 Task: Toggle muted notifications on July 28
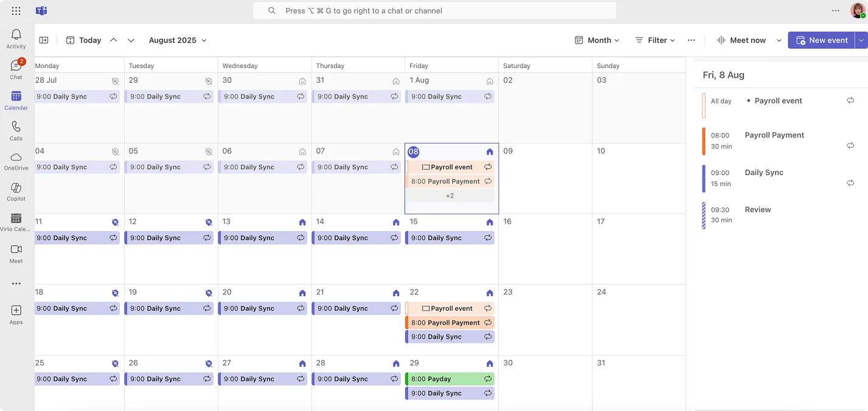115,80
